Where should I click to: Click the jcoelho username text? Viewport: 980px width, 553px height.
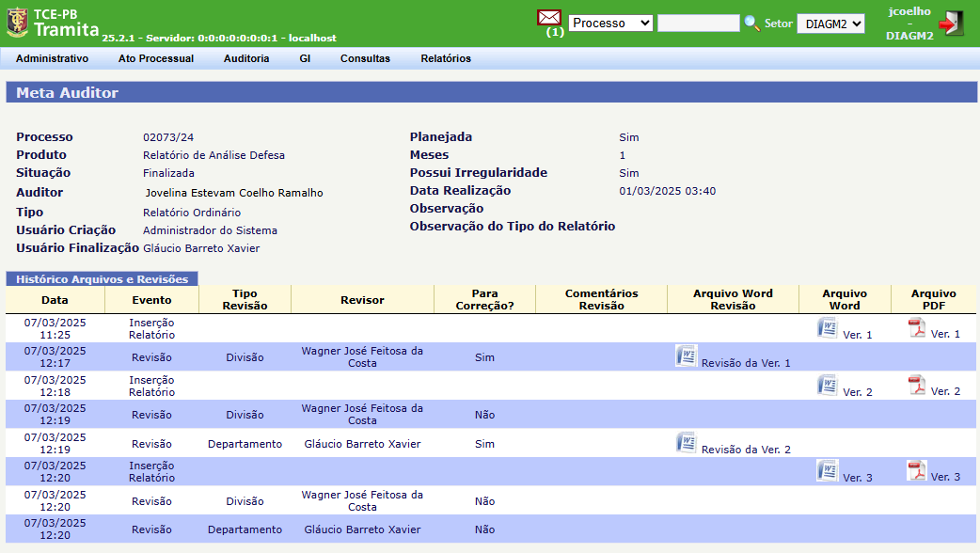click(909, 11)
